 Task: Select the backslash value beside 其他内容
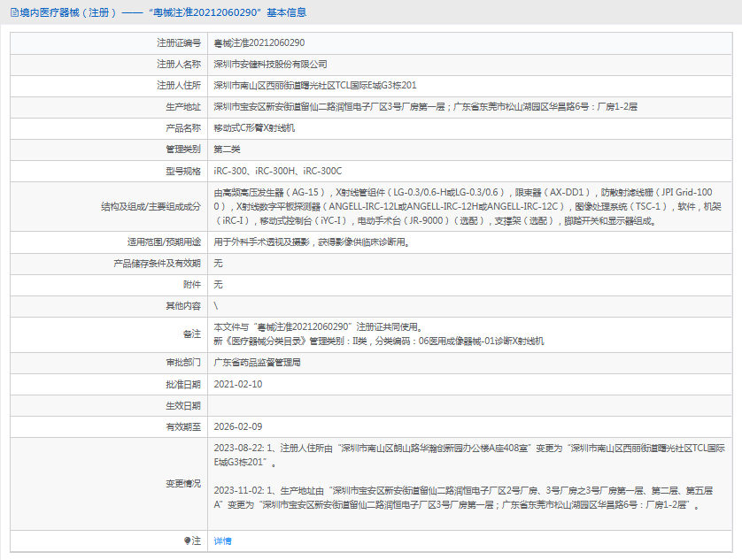pos(216,306)
